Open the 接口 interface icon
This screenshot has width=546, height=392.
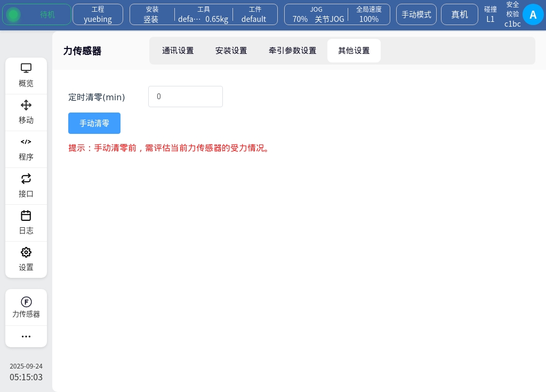click(x=26, y=179)
